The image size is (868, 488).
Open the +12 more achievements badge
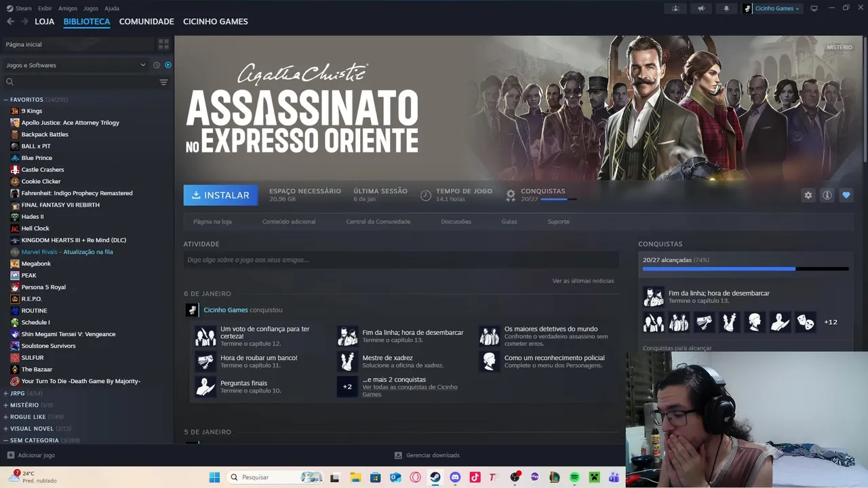(831, 322)
